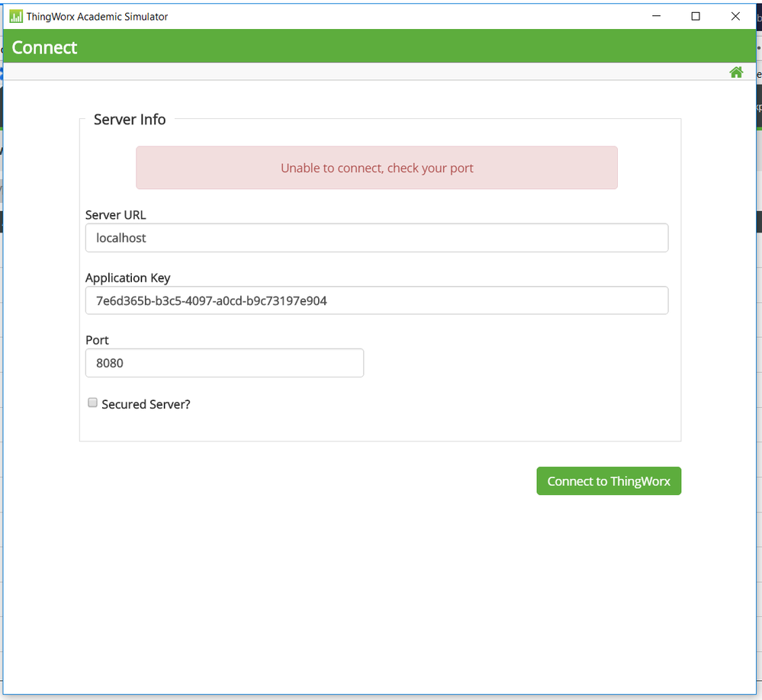Viewport: 762px width, 700px height.
Task: Minimize the ThingWorx Academic Simulator window
Action: pos(656,17)
